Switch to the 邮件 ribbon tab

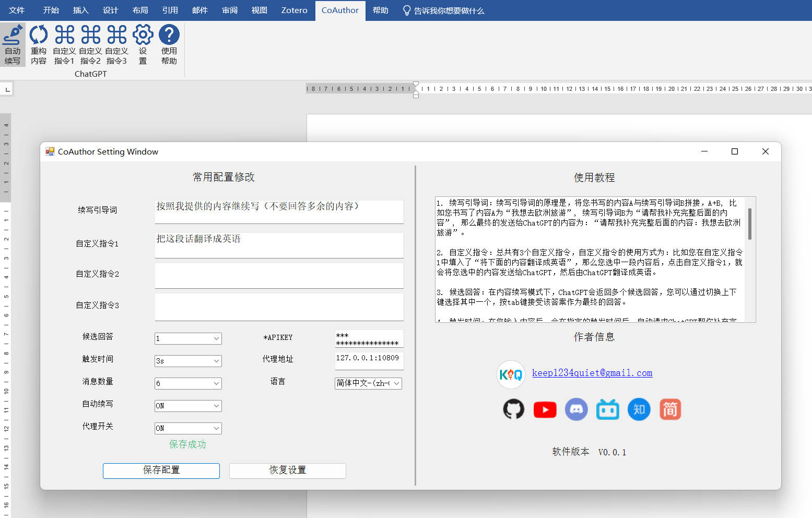(x=199, y=10)
